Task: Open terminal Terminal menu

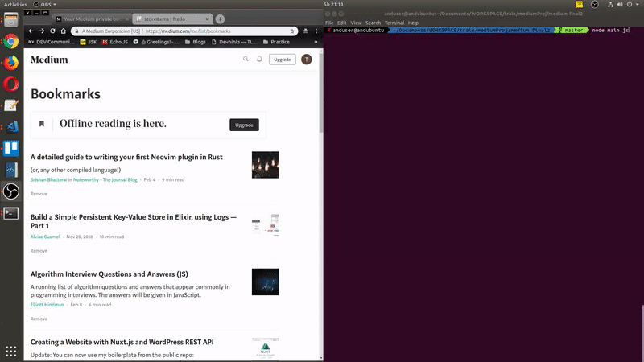Action: coord(394,23)
